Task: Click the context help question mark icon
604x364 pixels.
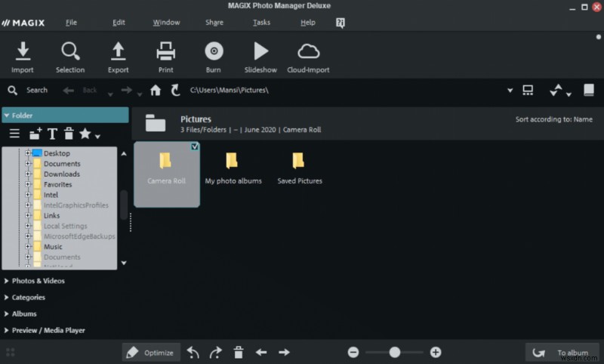Action: pos(341,23)
